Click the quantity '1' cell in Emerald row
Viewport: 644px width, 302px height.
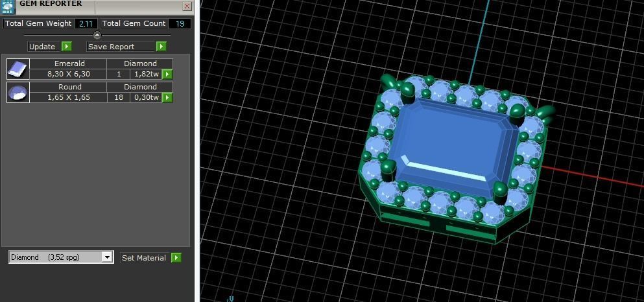tap(119, 75)
